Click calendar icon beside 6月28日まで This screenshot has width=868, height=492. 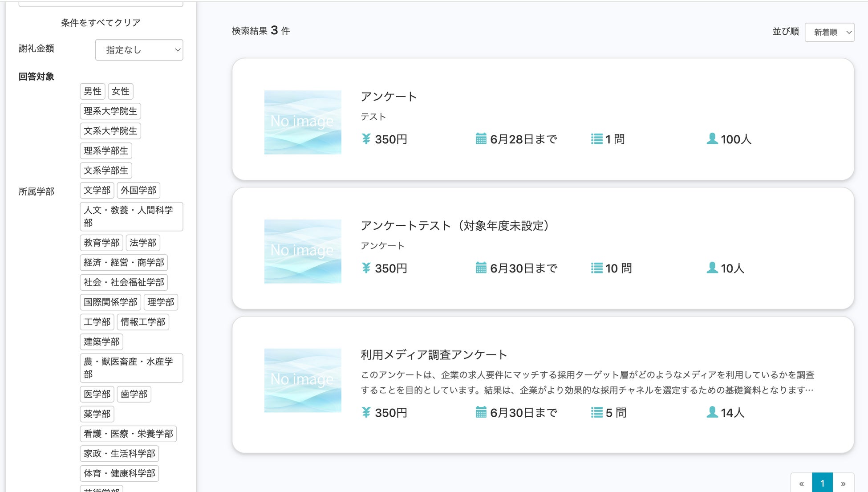click(x=481, y=139)
